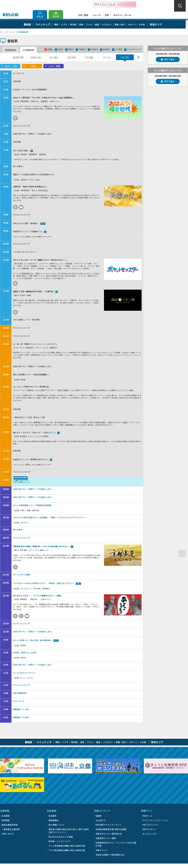Screen dimensions: 188x868
Task: Open PDFで見る for 2024年10月〜12月 timetable
Action: [167, 82]
